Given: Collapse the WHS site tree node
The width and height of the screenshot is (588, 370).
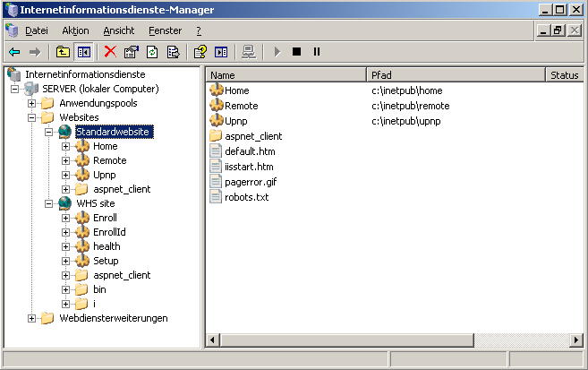Looking at the screenshot, I should click(49, 203).
